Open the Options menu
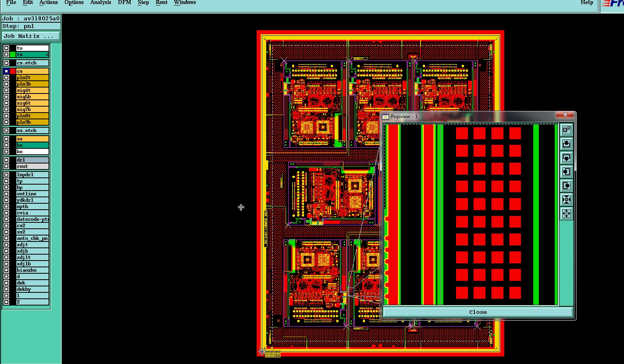The width and height of the screenshot is (624, 364). tap(74, 2)
